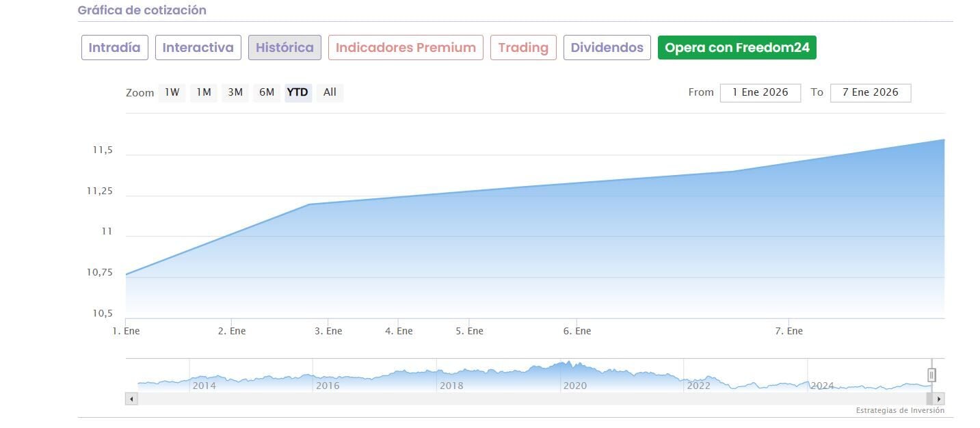Select the Histórica tab
This screenshot has height=428, width=980.
coord(284,48)
